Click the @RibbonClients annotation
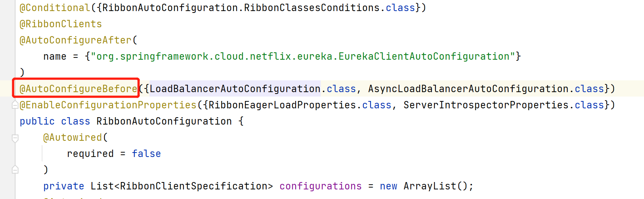644x199 pixels. point(61,24)
